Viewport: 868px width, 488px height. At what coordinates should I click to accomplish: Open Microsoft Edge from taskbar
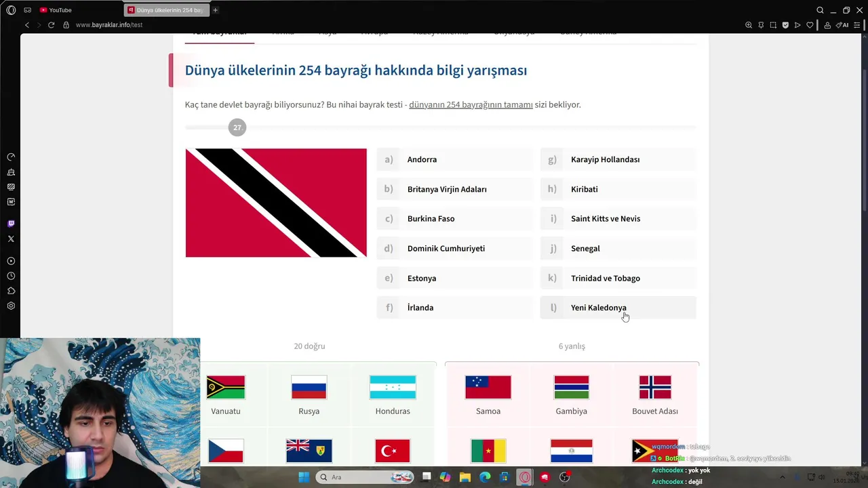coord(485,477)
